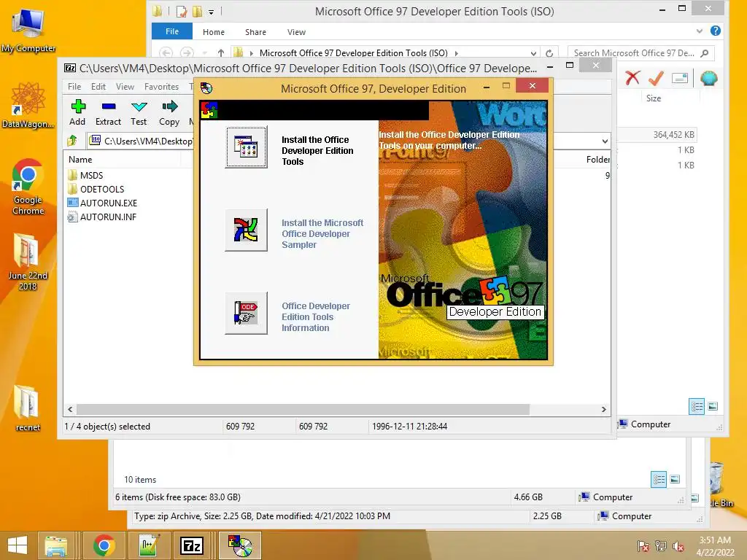Screen dimensions: 747x560
Task: Click Office 97 setup CD taskbar icon
Action: (239, 545)
